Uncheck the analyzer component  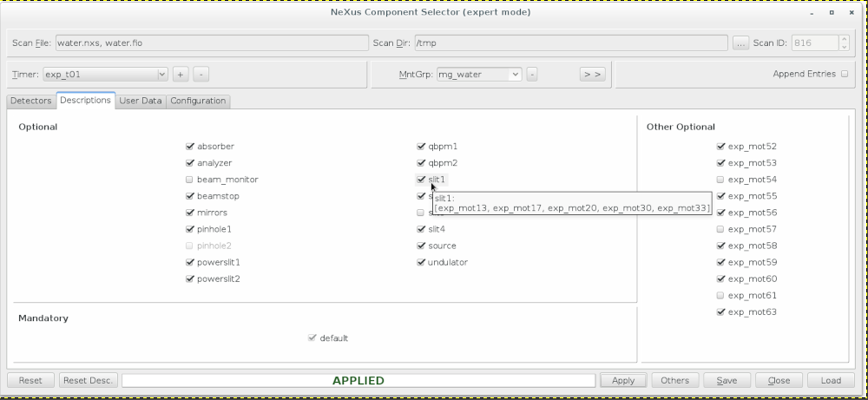tap(190, 163)
